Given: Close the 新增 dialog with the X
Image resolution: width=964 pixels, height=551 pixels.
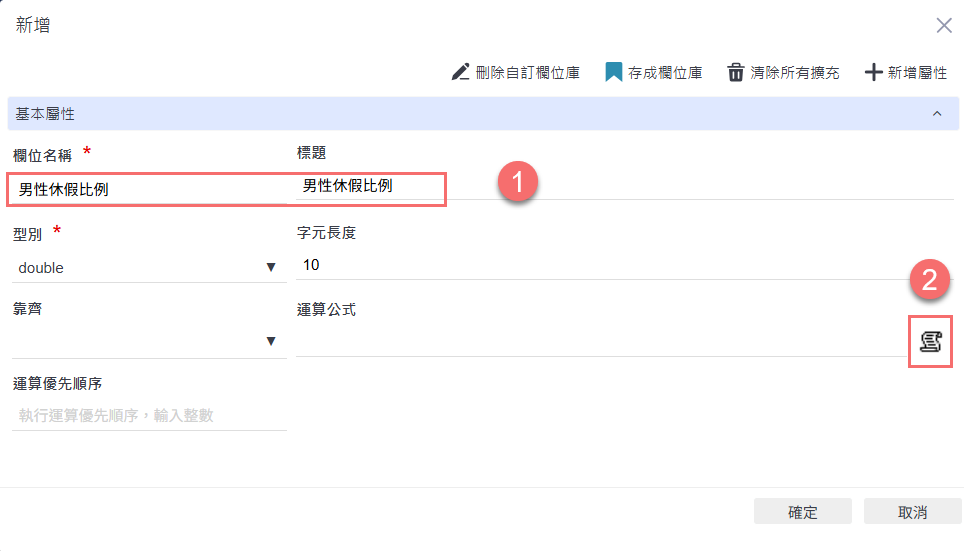Looking at the screenshot, I should [x=943, y=26].
